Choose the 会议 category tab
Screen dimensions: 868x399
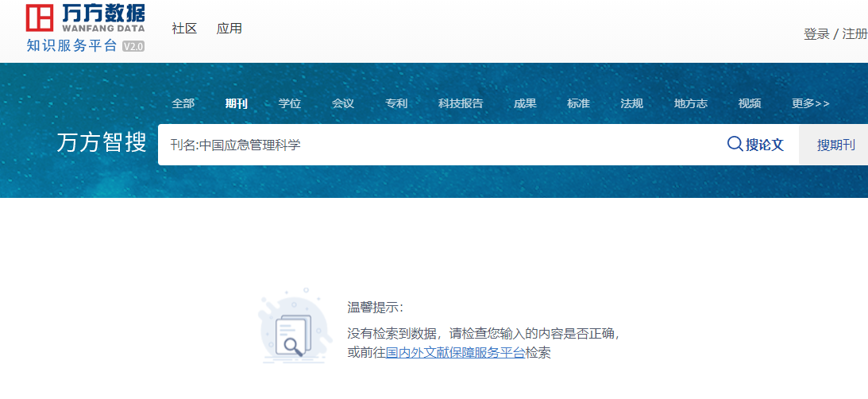coord(343,103)
